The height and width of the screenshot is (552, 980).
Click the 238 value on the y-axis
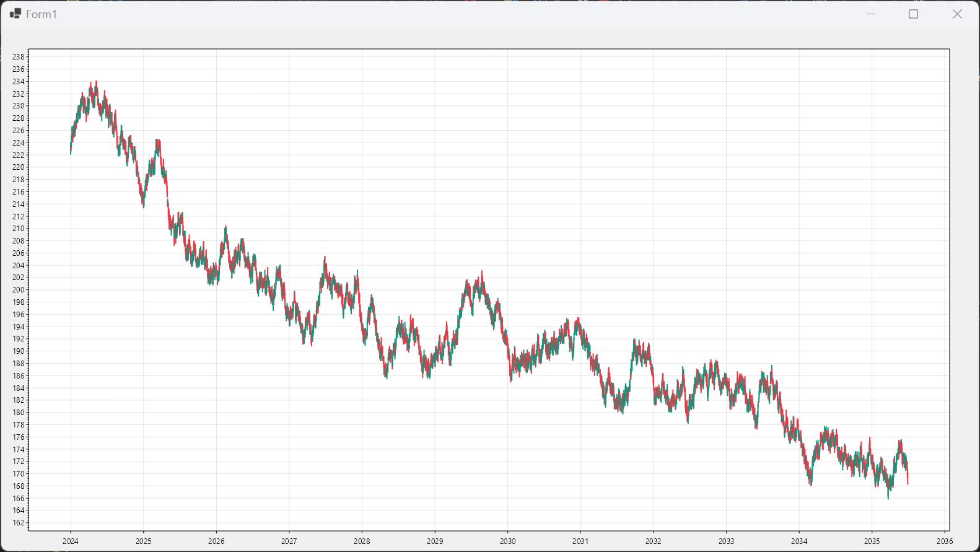(19, 57)
